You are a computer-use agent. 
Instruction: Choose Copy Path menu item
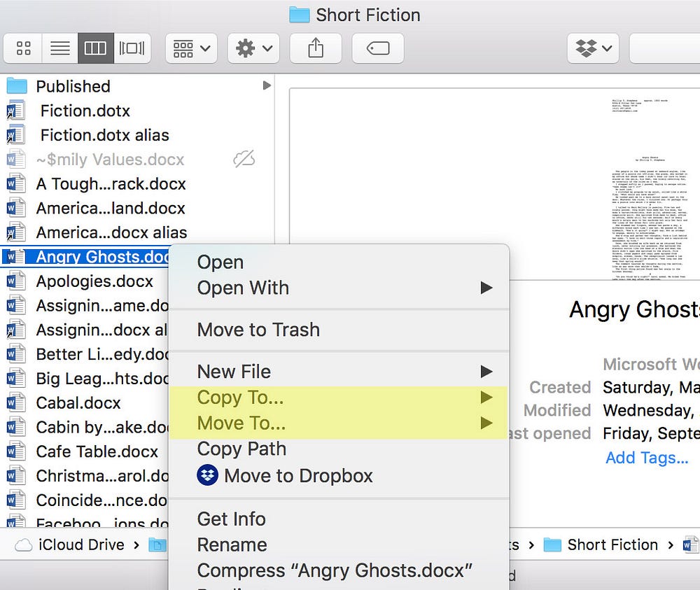point(339,449)
